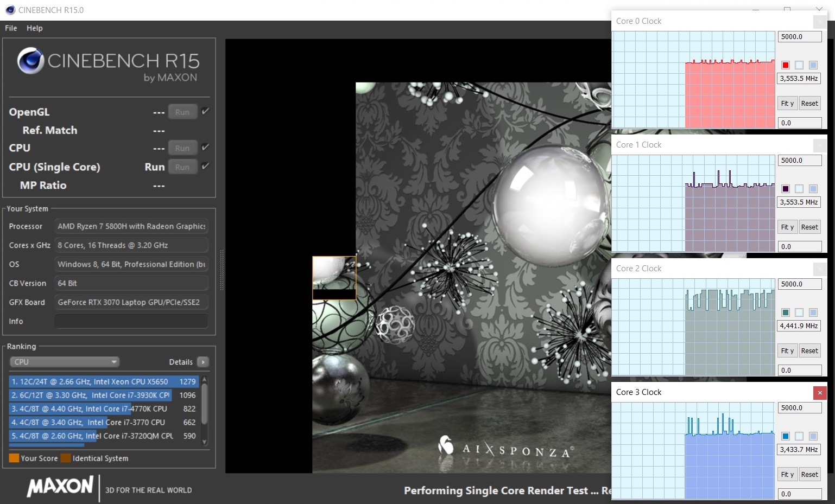Click the Core 1 Clock minimum value field
Viewport: 835px width, 504px height.
coord(800,247)
